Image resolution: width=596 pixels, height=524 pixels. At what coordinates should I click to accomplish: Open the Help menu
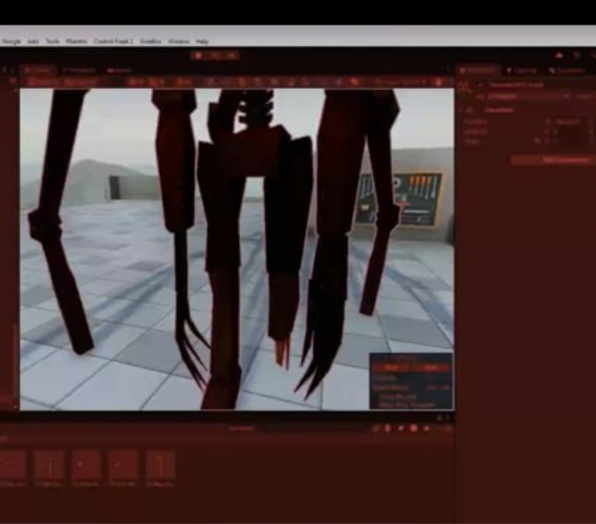coord(202,41)
